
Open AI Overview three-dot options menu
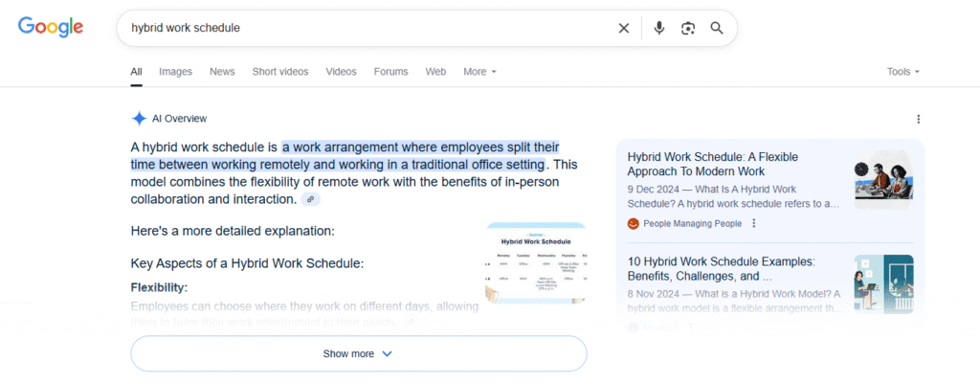click(919, 119)
